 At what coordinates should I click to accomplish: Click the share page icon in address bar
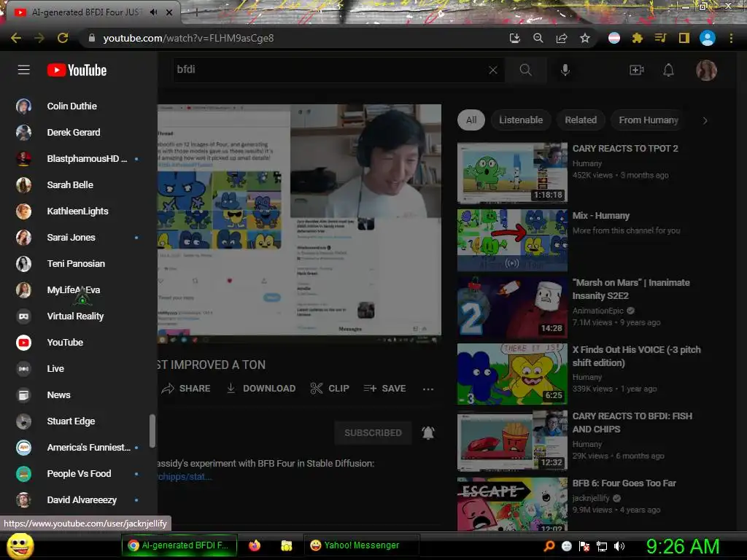pyautogui.click(x=562, y=38)
